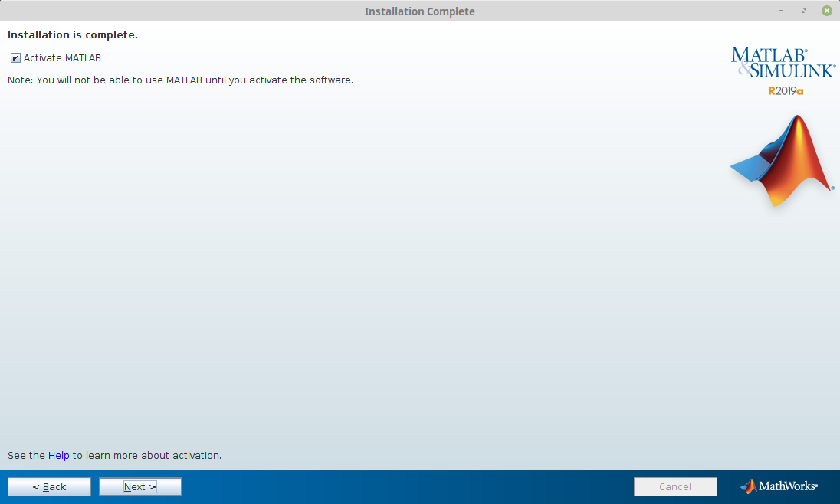Maximize the installer window
Viewport: 840px width, 504px height.
[804, 11]
